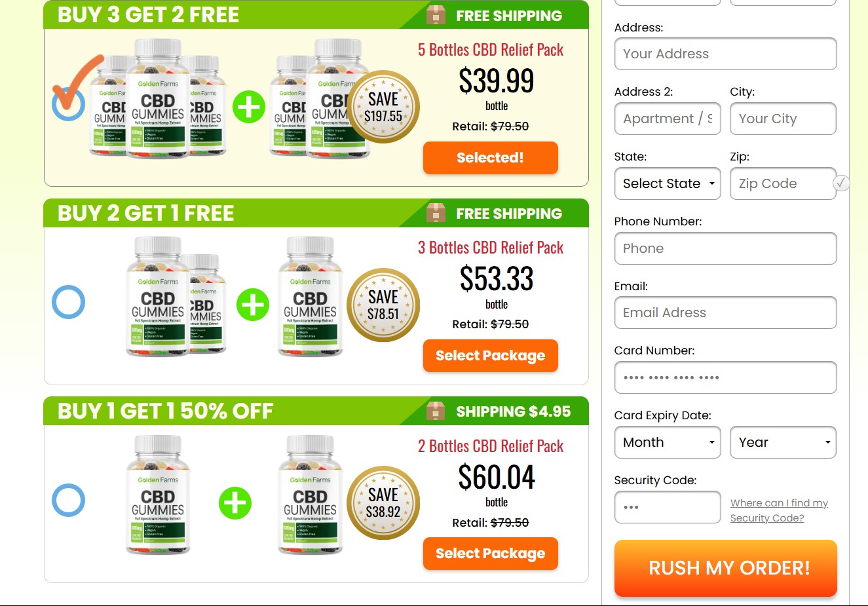Focus the Card Number input field

726,377
